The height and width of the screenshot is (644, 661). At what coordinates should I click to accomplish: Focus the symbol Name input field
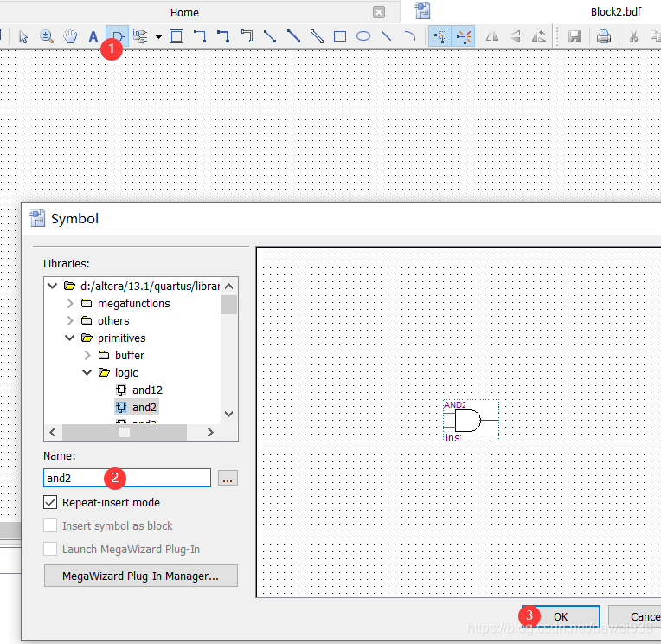127,478
